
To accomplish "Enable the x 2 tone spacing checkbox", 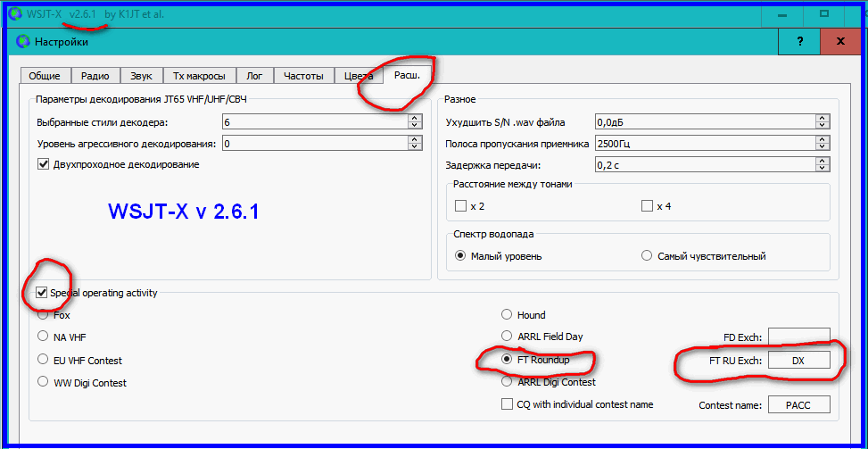I will coord(460,206).
